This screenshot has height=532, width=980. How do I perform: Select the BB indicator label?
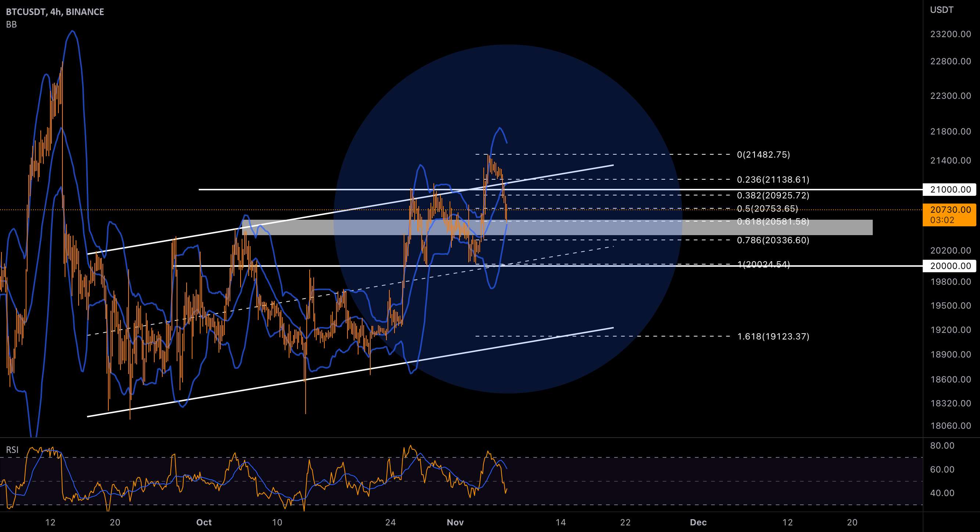pyautogui.click(x=11, y=24)
